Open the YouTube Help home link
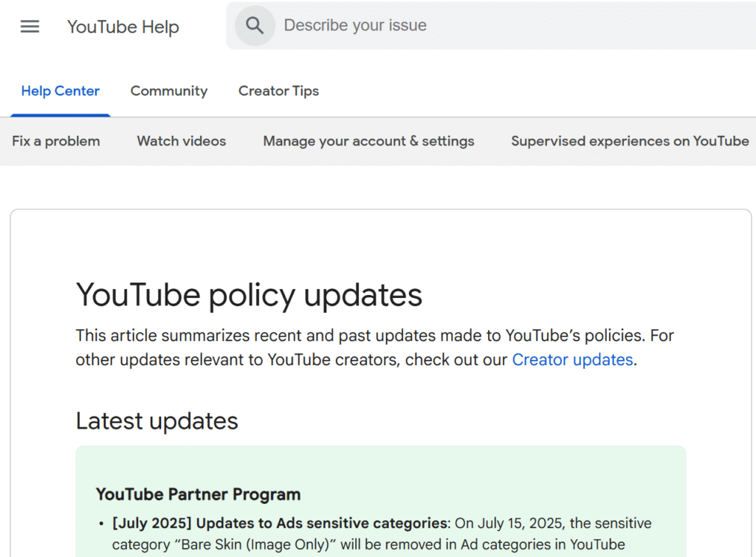The image size is (756, 557). tap(123, 27)
